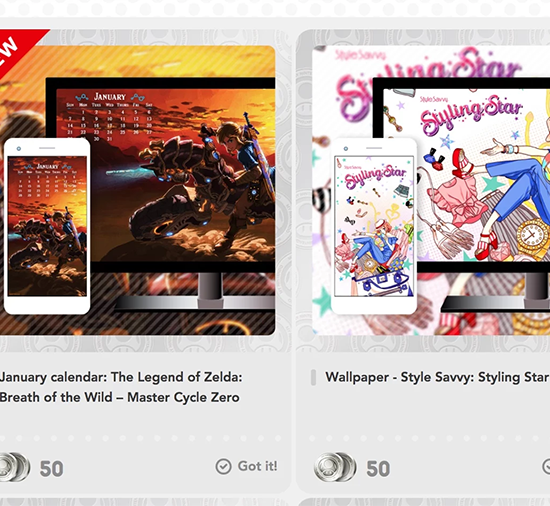The width and height of the screenshot is (550, 506).
Task: Click the platinum coin icon on the Styling Star card
Action: click(x=335, y=467)
